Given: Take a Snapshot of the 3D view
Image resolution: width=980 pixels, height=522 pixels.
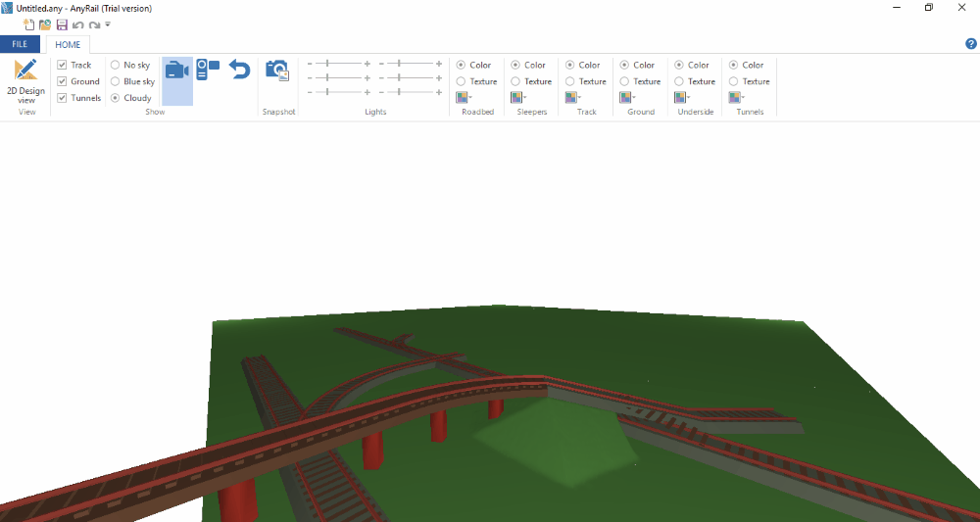Looking at the screenshot, I should 278,70.
